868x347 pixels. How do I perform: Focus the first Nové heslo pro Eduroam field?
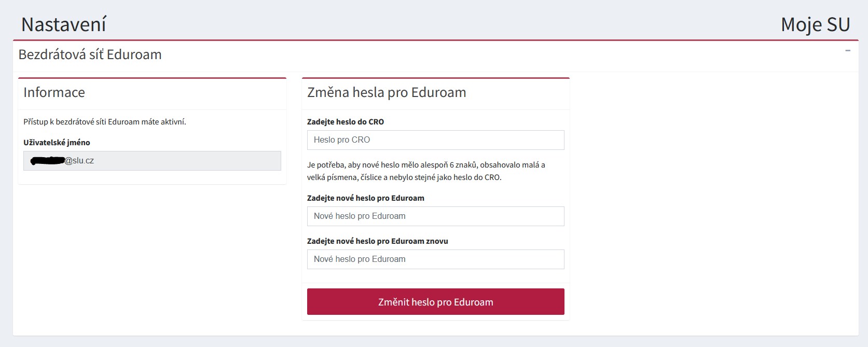tap(436, 216)
